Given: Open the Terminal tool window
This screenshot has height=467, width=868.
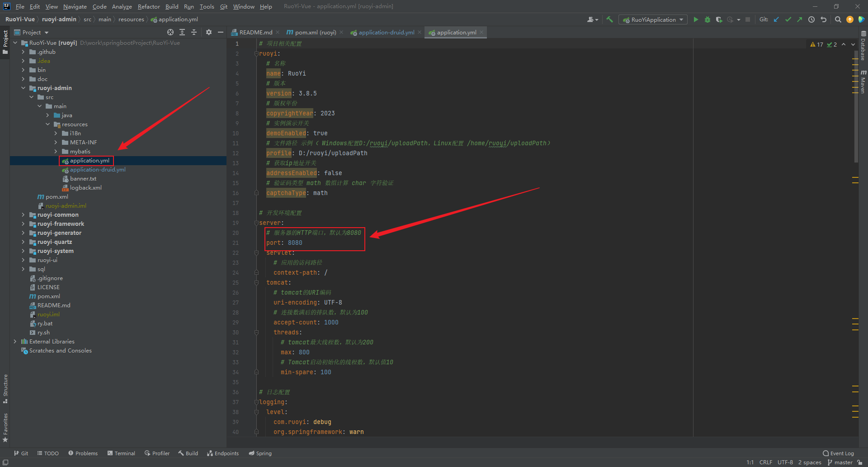Looking at the screenshot, I should [121, 453].
